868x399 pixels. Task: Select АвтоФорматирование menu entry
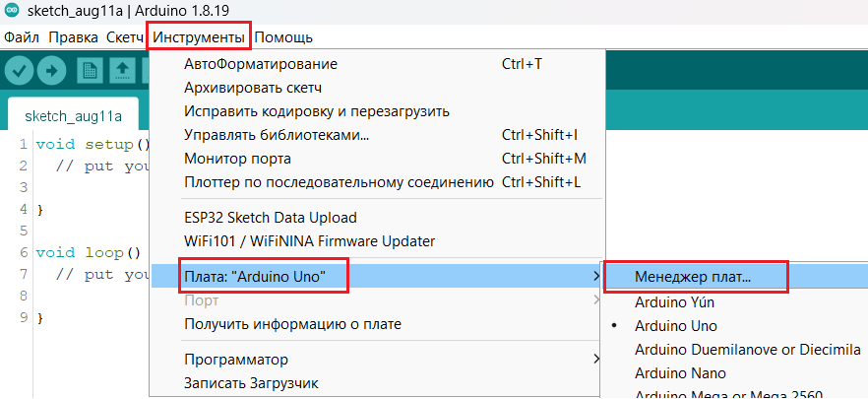[379, 64]
